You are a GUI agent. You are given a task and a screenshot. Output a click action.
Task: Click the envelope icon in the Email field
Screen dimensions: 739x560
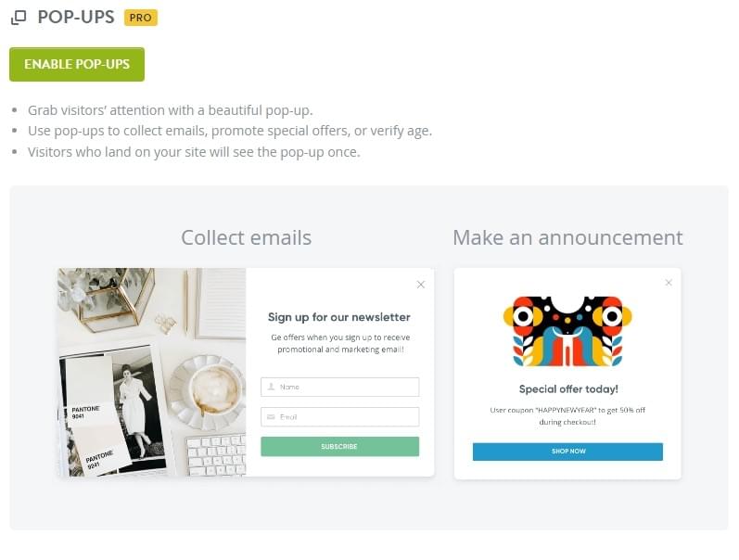(x=271, y=417)
